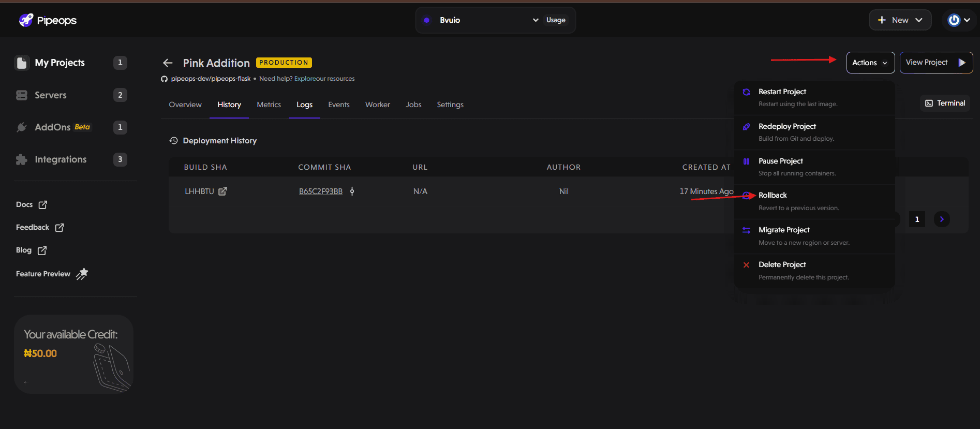Toggle the Actions dropdown menu
This screenshot has height=429, width=980.
pyautogui.click(x=870, y=63)
